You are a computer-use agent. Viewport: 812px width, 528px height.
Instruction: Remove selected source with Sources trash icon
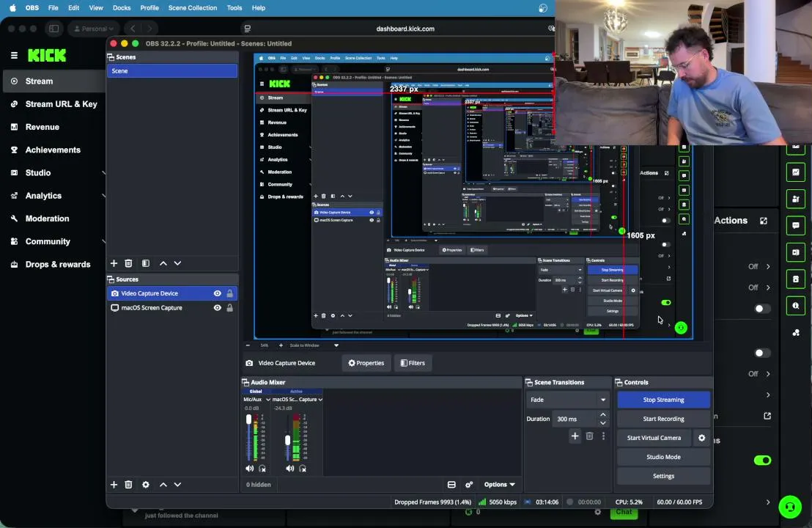[x=128, y=485]
